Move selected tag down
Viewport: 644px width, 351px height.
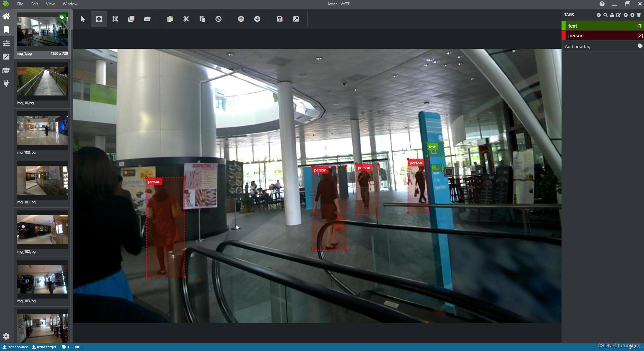[632, 15]
